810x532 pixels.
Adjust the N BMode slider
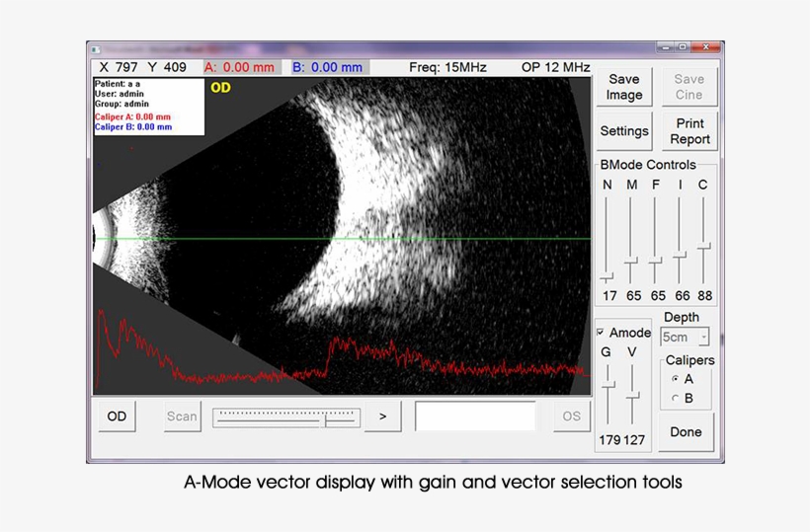(x=607, y=276)
